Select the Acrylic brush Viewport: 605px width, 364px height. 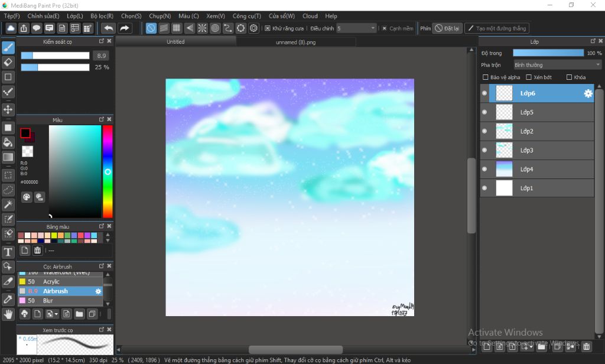pos(60,282)
